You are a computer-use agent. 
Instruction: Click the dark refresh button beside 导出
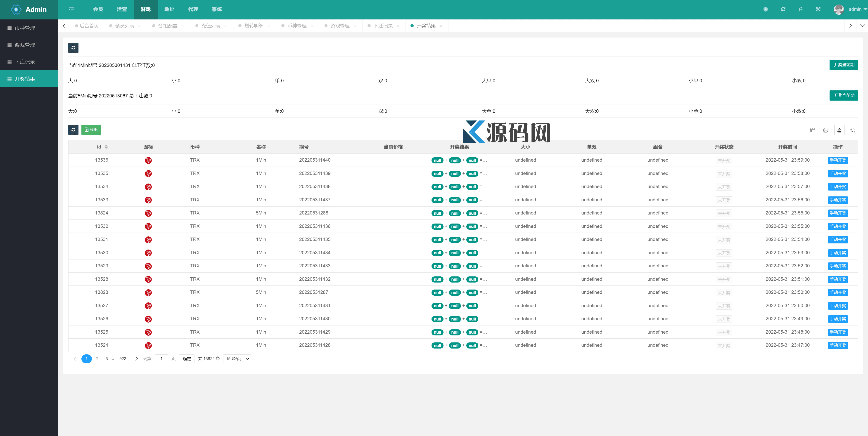tap(73, 130)
